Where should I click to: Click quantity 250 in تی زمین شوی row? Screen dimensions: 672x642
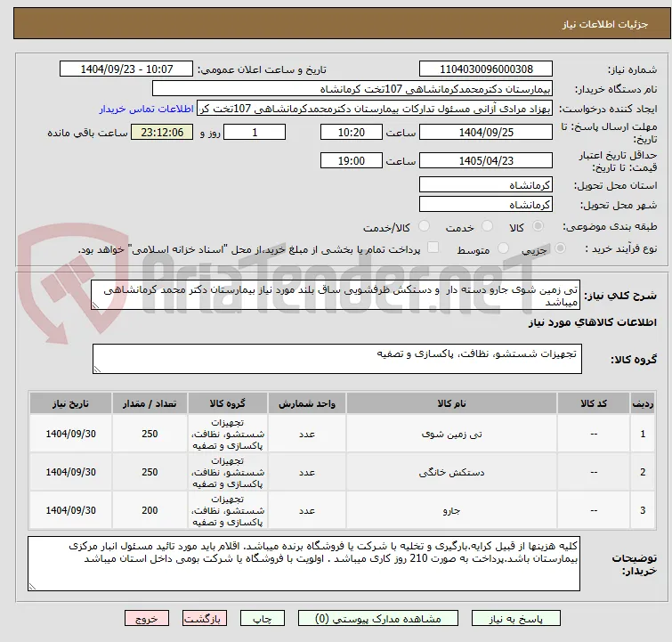pyautogui.click(x=150, y=434)
